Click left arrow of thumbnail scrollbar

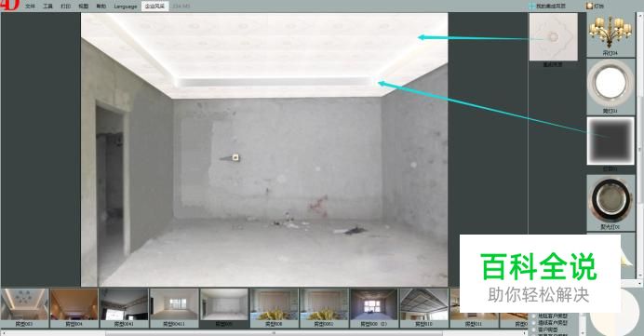(3, 333)
